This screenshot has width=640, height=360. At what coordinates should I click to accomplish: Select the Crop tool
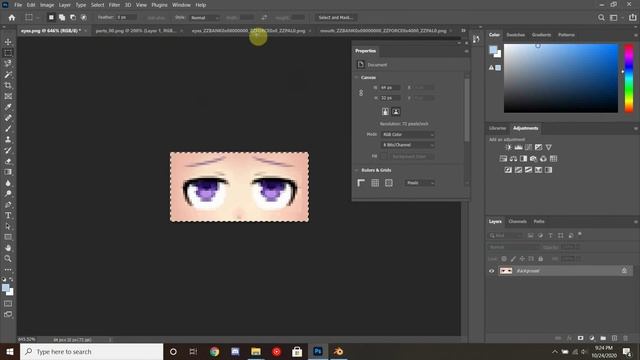tap(8, 85)
